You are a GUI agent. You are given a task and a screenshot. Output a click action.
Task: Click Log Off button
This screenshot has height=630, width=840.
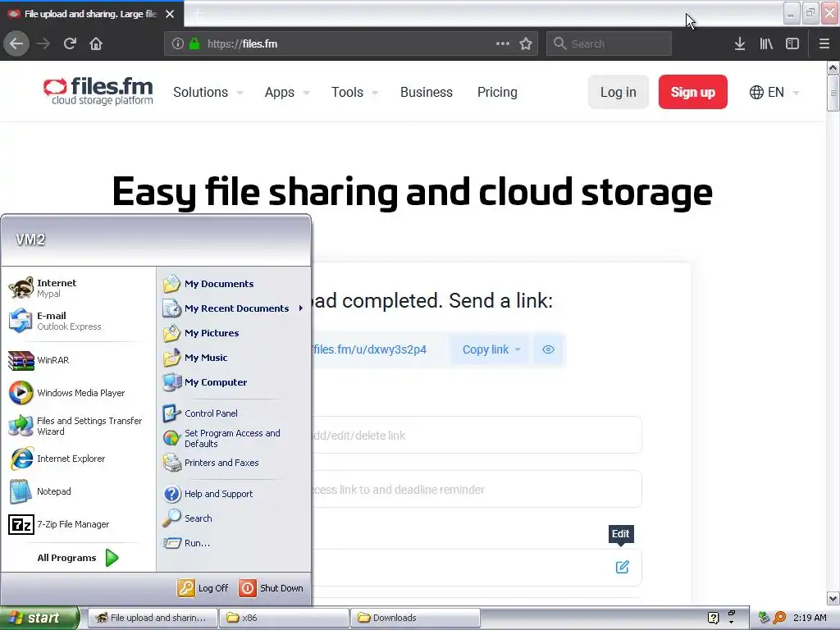[x=203, y=588]
